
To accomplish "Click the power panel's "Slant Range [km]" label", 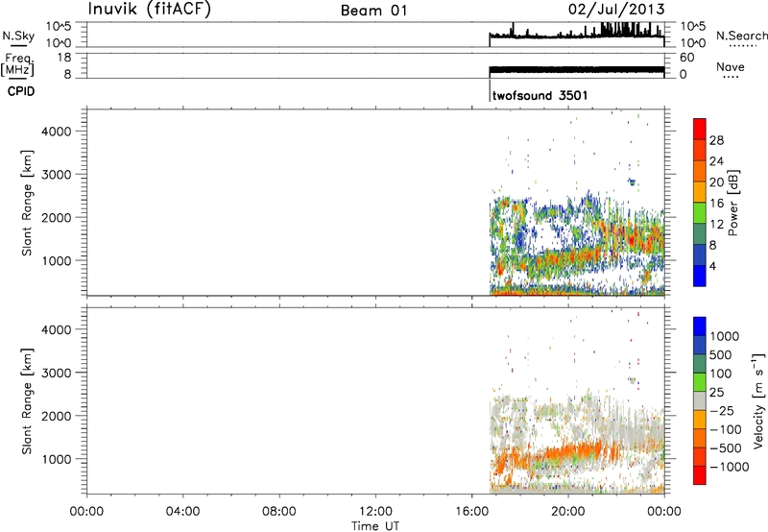I will point(27,203).
